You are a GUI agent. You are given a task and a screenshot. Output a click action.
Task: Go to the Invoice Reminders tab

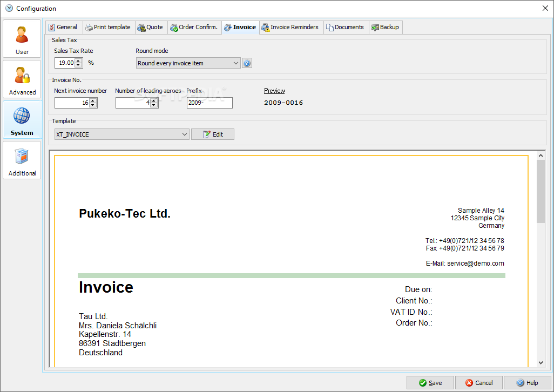tap(290, 27)
